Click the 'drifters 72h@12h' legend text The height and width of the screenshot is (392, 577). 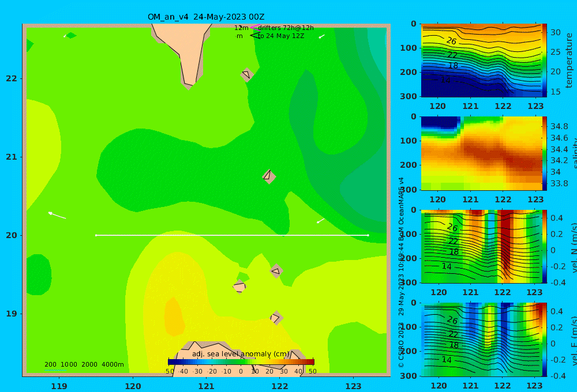point(286,28)
